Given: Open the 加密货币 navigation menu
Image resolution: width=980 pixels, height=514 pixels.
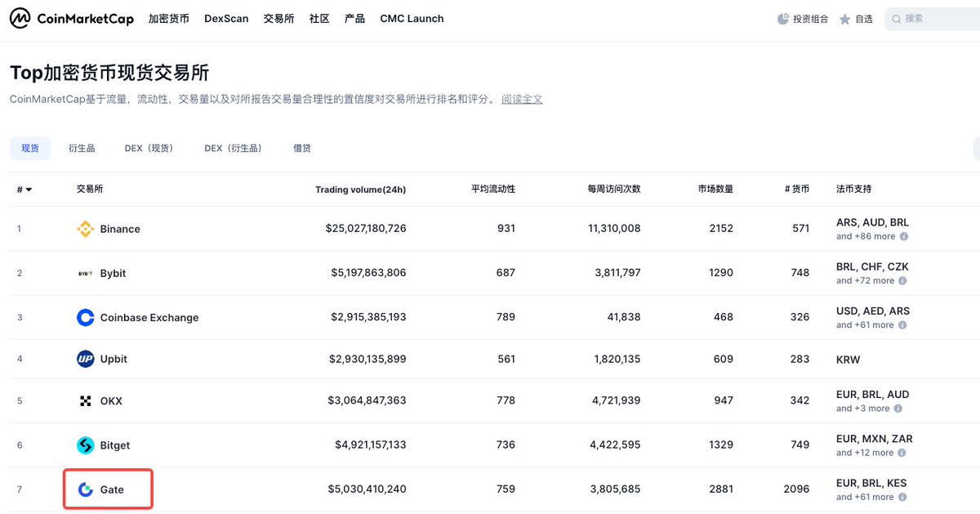Looking at the screenshot, I should [x=168, y=18].
